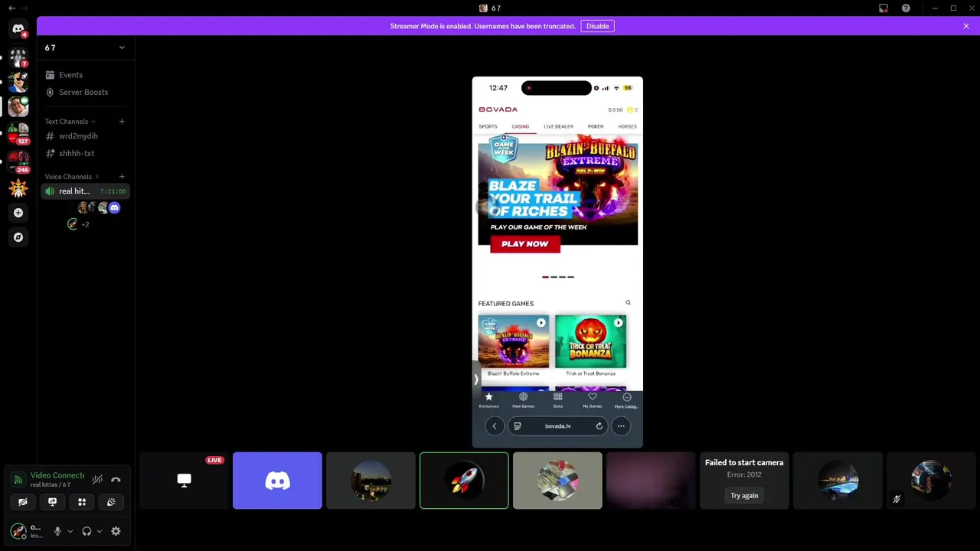980x551 pixels.
Task: Select the real hittas voice channel
Action: pyautogui.click(x=85, y=191)
